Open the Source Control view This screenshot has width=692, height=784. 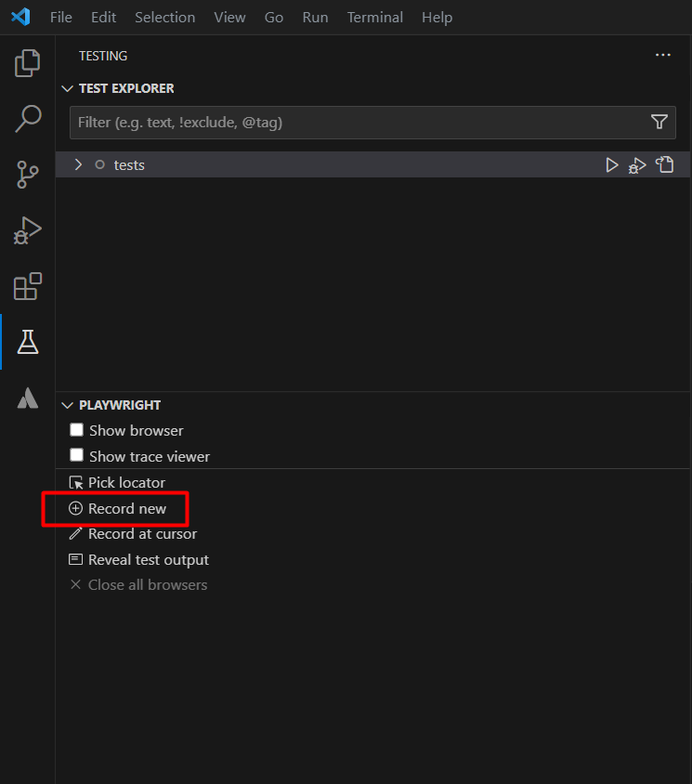click(x=28, y=175)
